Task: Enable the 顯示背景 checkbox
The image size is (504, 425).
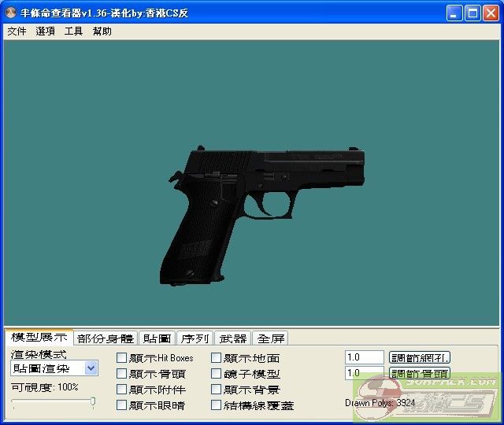Action: coord(216,390)
